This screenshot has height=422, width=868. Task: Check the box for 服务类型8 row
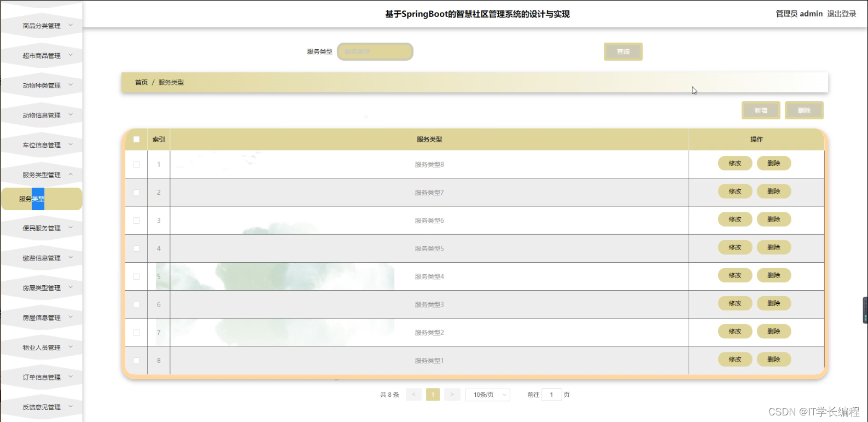point(136,164)
